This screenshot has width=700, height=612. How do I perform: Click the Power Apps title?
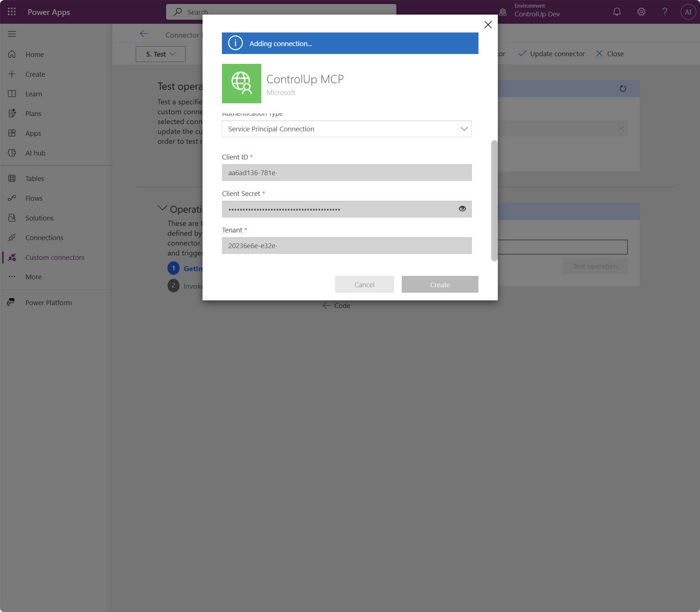(49, 12)
